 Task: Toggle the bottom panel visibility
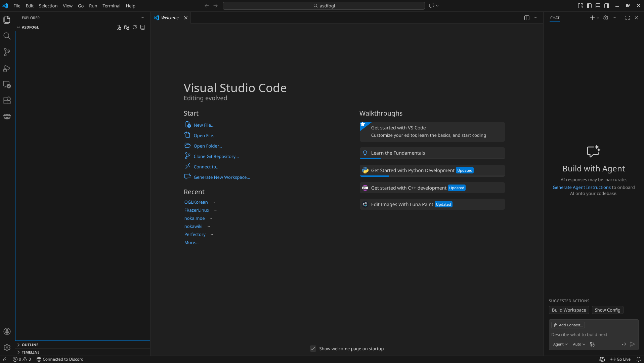[598, 6]
